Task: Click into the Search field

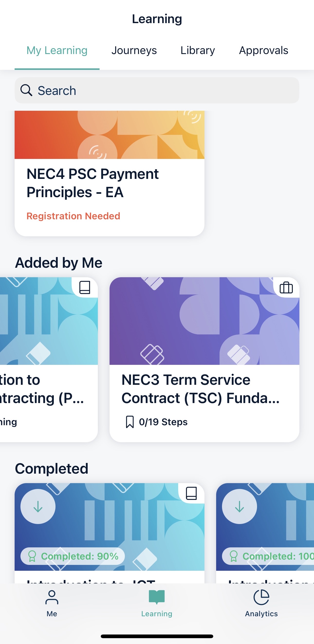Action: pyautogui.click(x=157, y=90)
